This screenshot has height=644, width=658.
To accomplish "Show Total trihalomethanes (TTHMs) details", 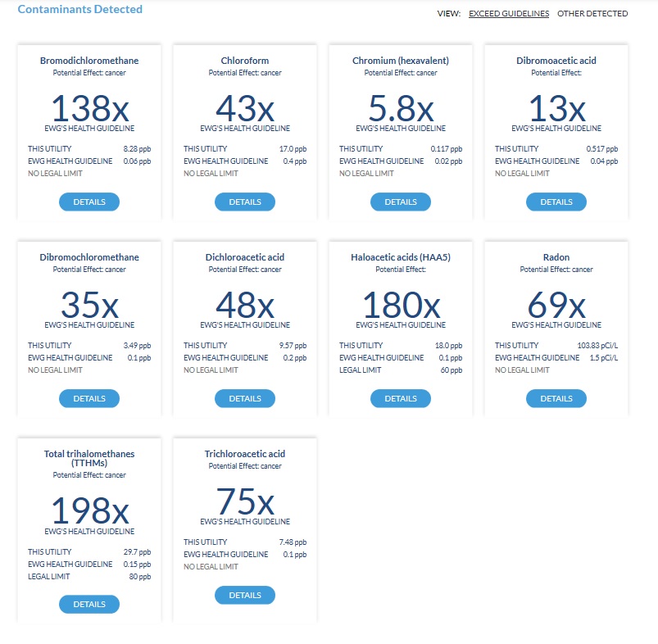I will point(89,604).
